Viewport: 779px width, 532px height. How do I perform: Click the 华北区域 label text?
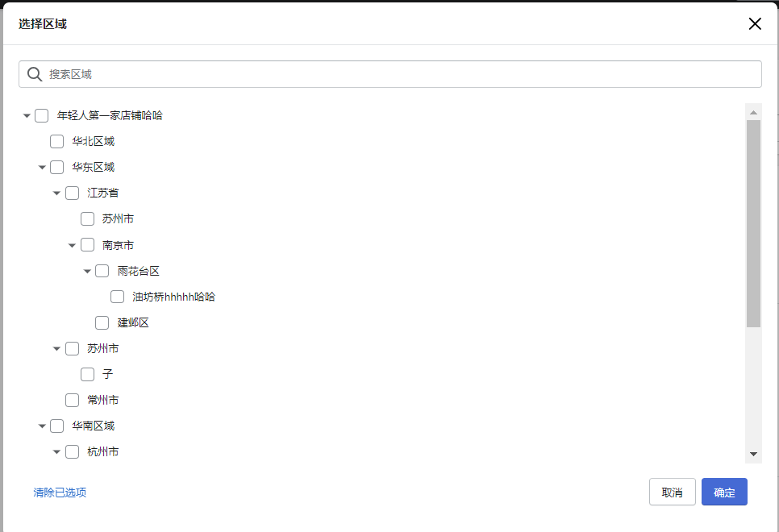[94, 142]
